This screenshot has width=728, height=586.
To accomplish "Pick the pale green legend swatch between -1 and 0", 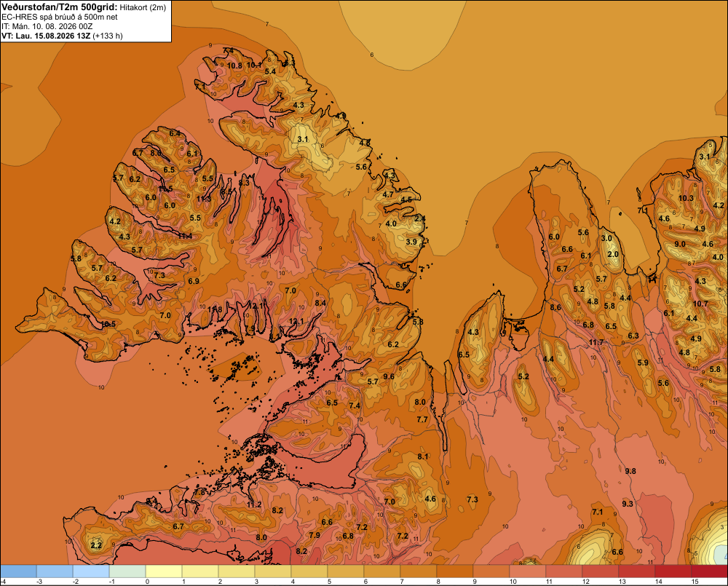I will click(x=127, y=571).
